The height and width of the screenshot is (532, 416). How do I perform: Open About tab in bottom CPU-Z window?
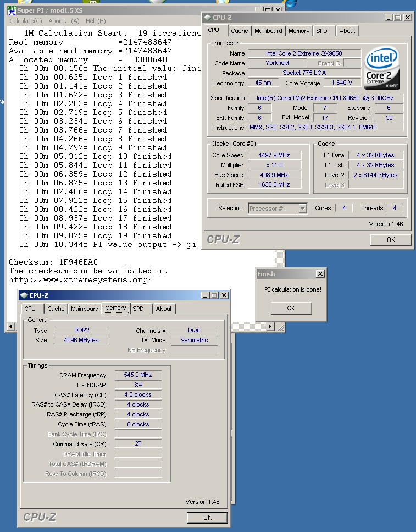163,309
